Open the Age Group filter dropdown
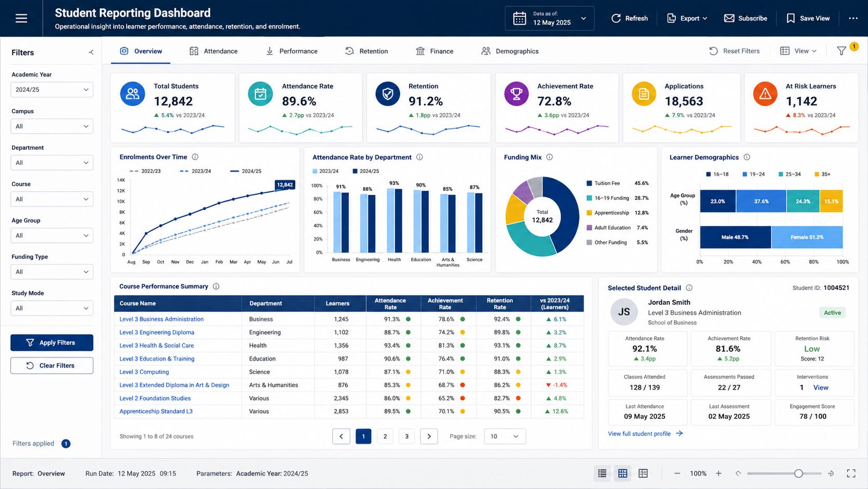This screenshot has width=868, height=489. click(52, 235)
